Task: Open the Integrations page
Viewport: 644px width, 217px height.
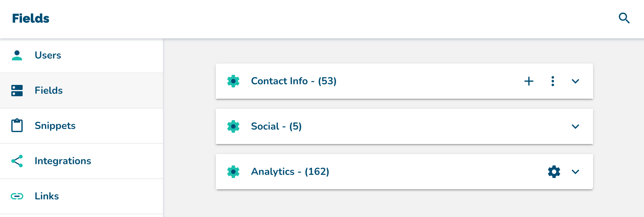Action: click(81, 161)
